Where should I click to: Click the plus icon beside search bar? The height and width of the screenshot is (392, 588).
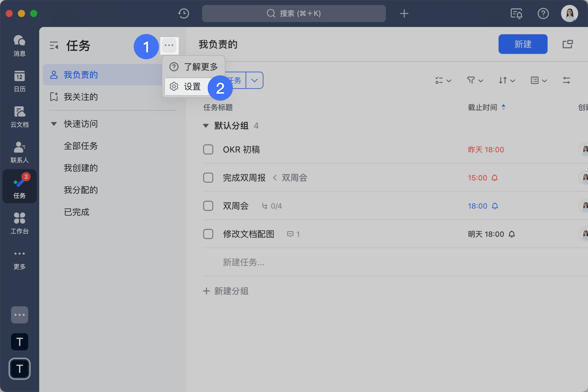click(404, 14)
